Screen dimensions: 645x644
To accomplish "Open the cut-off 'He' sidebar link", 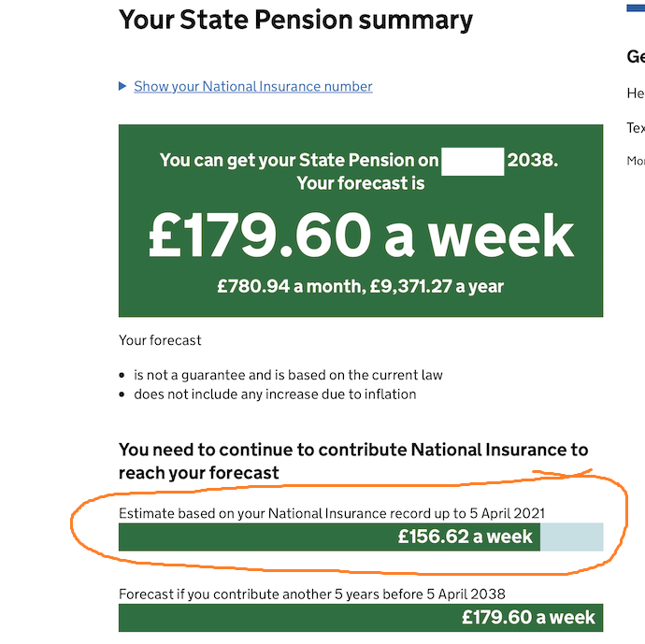I will [x=636, y=93].
